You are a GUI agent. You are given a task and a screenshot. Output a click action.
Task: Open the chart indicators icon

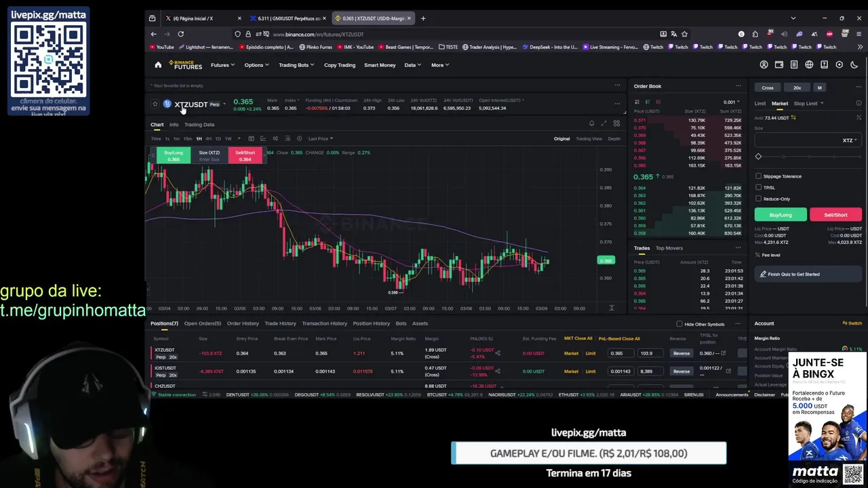[263, 138]
